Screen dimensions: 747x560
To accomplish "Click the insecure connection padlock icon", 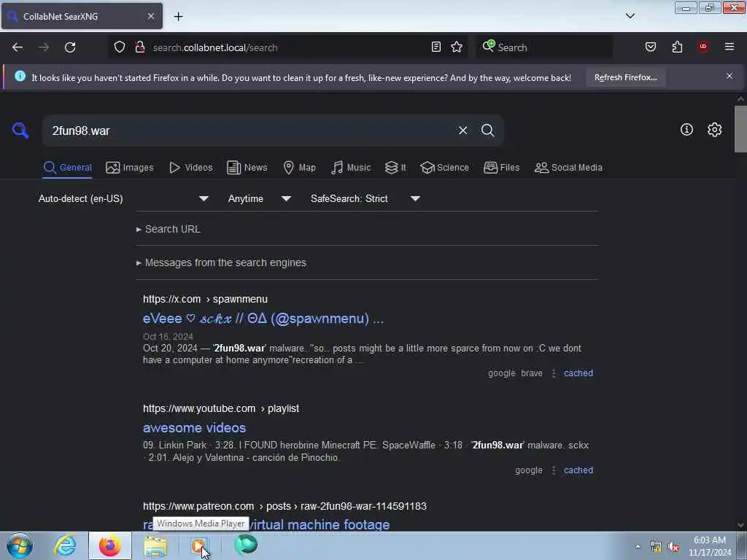I will click(140, 47).
